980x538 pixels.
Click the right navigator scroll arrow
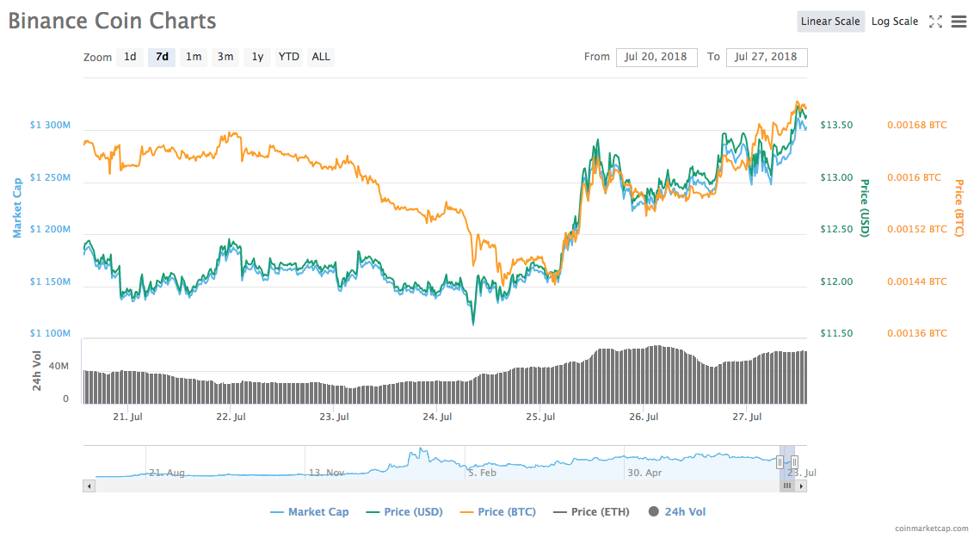(801, 485)
